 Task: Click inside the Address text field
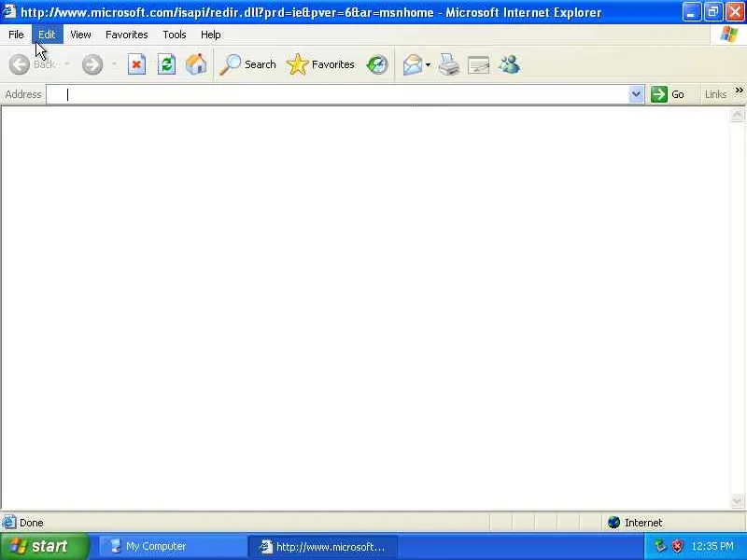point(337,94)
